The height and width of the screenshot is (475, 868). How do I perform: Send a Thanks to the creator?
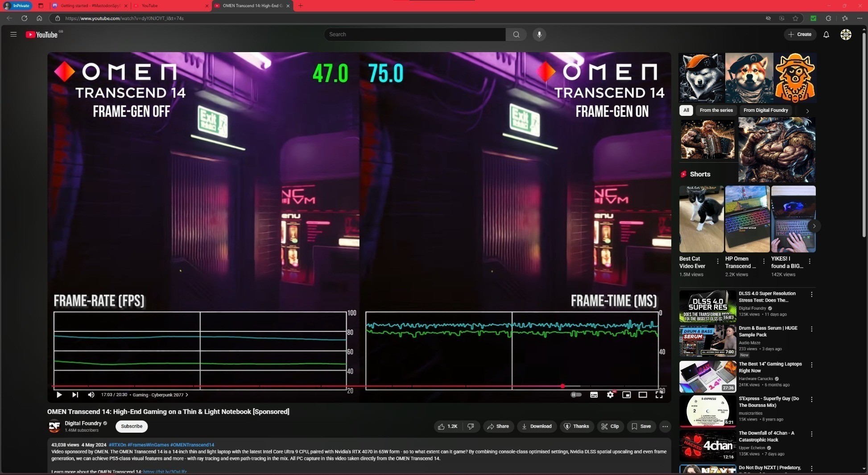577,426
